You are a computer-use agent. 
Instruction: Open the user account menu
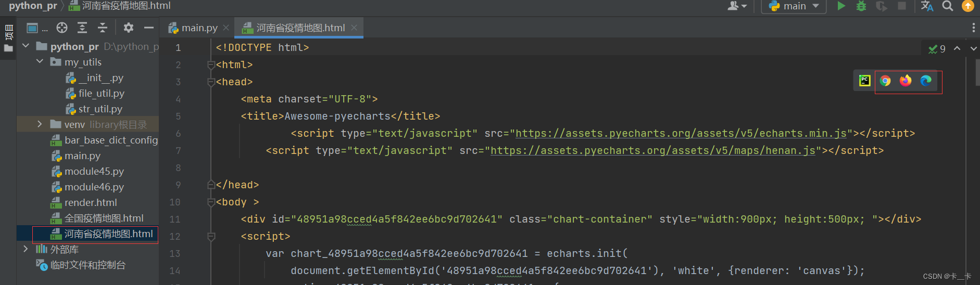coord(737,6)
